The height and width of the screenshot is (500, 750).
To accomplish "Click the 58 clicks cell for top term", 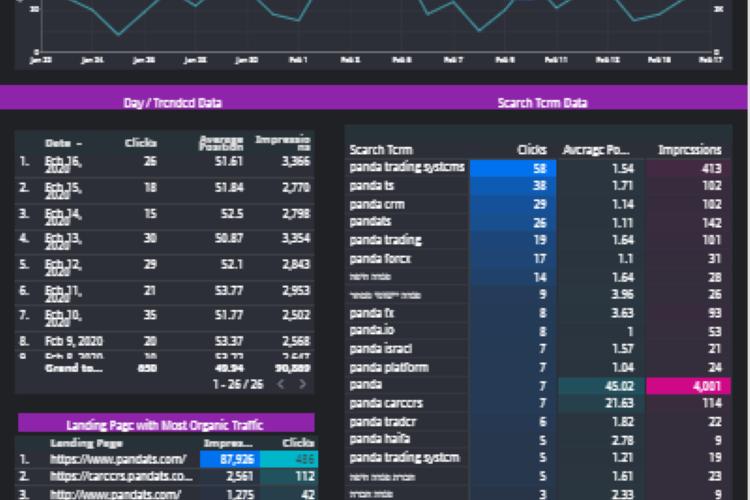I will pyautogui.click(x=513, y=168).
